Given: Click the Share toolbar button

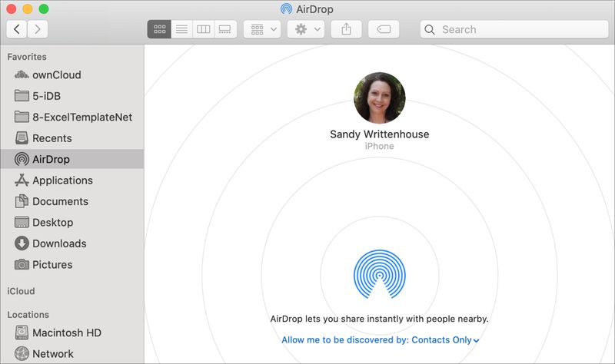Looking at the screenshot, I should click(x=347, y=29).
